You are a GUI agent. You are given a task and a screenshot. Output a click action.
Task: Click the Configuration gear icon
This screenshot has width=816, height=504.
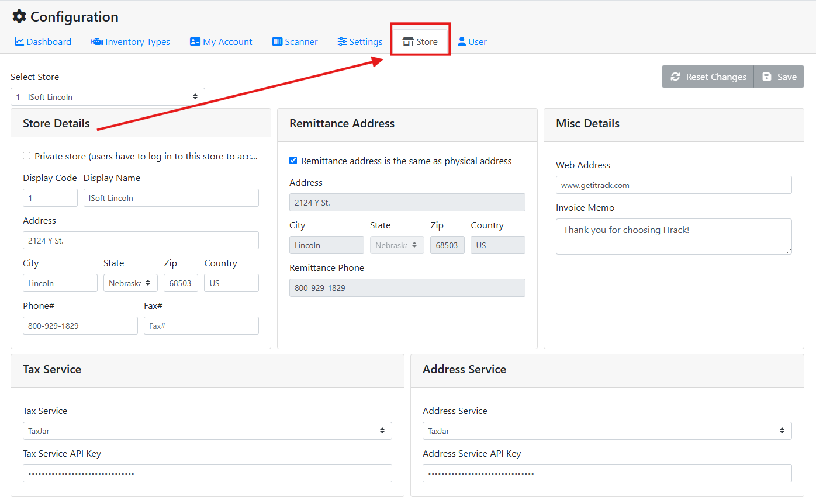pos(19,17)
